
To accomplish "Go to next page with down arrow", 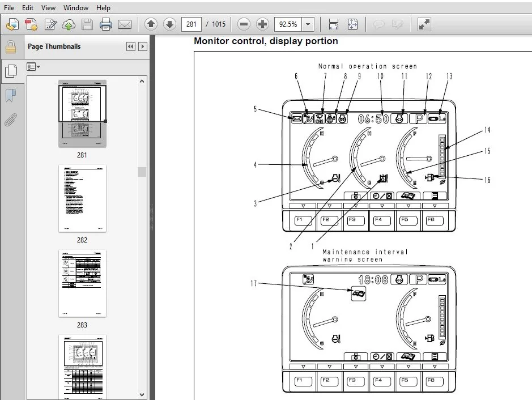I will pyautogui.click(x=169, y=24).
